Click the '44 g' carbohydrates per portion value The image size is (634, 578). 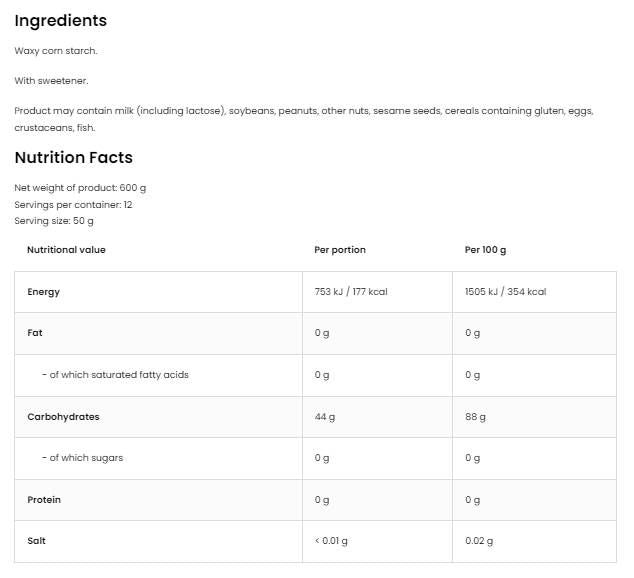tap(325, 417)
